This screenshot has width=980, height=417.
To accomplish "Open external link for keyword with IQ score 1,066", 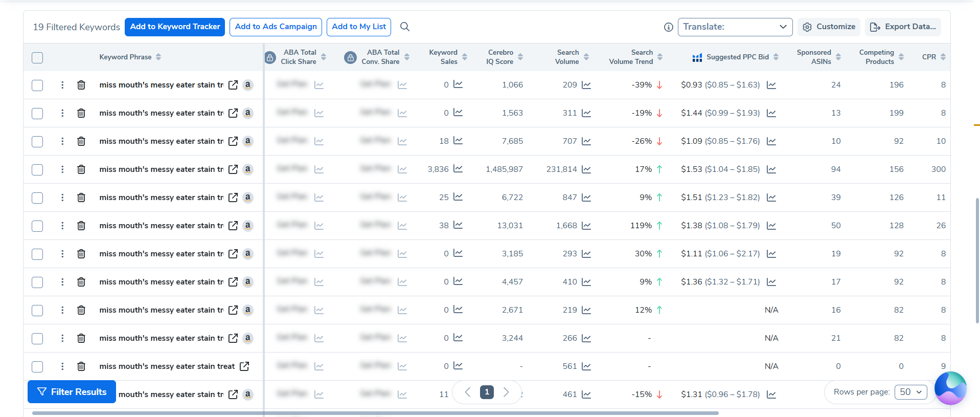I will coord(233,85).
